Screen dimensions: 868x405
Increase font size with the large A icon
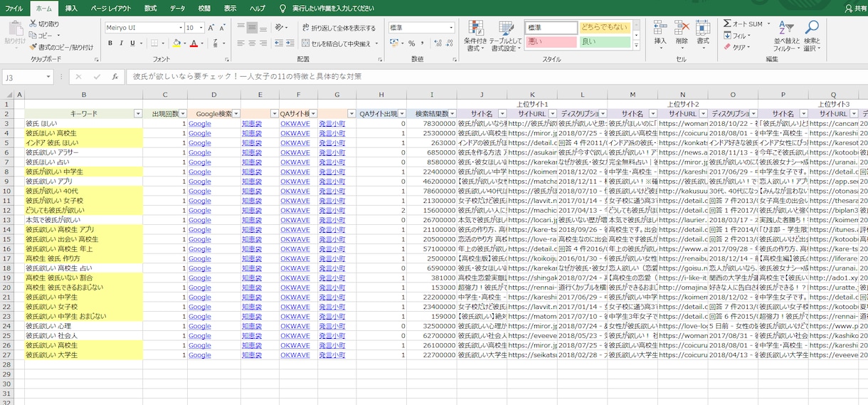(211, 28)
